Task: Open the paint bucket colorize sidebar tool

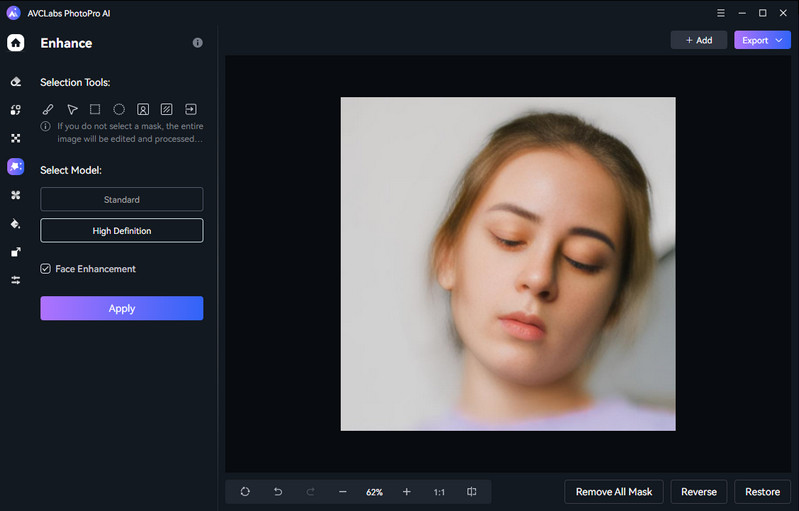Action: point(16,224)
